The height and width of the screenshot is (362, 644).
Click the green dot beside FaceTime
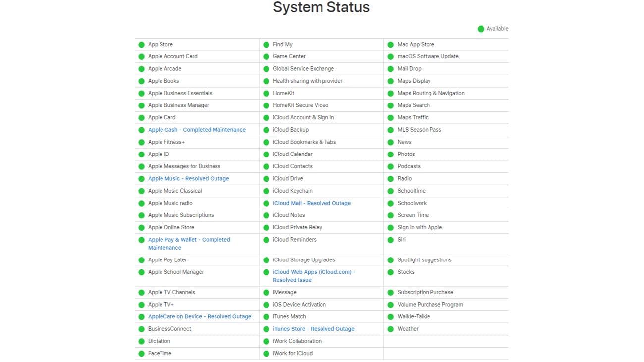142,353
